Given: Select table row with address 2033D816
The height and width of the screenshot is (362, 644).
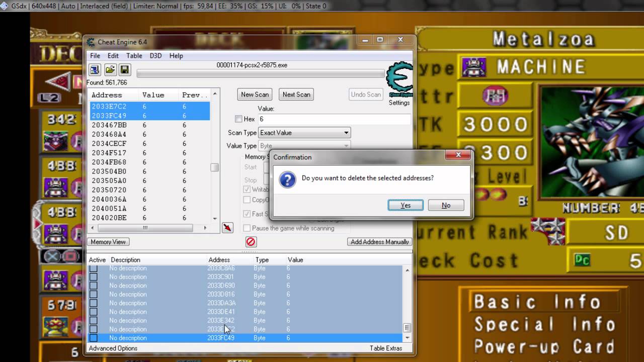Looking at the screenshot, I should (x=245, y=295).
